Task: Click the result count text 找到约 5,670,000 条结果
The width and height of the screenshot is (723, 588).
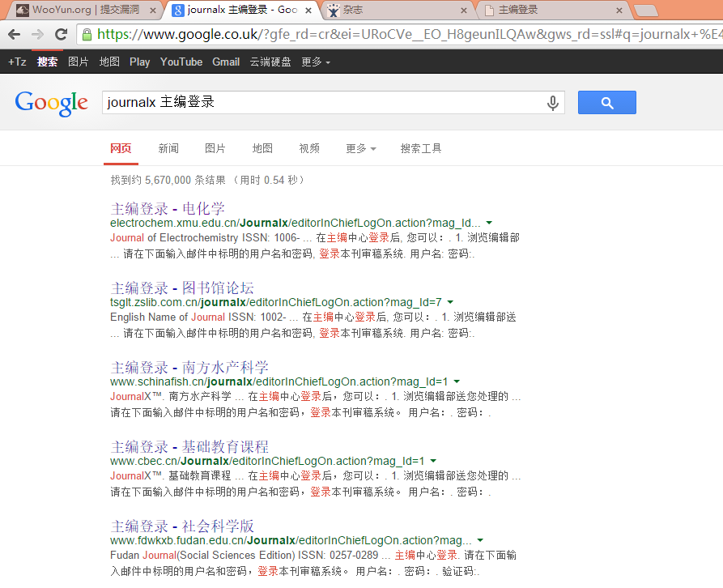Action: (x=168, y=180)
